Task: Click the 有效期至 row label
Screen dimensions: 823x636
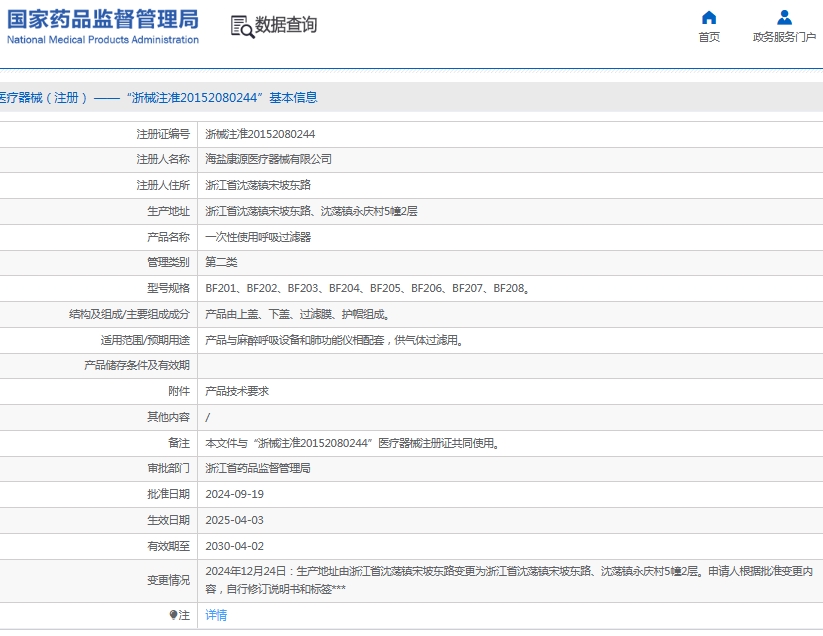Action: click(168, 546)
